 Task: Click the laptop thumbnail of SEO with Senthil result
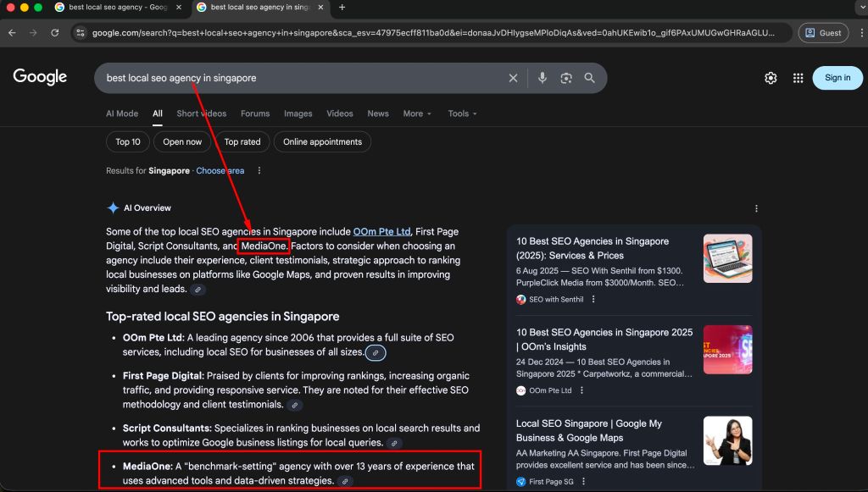click(727, 258)
